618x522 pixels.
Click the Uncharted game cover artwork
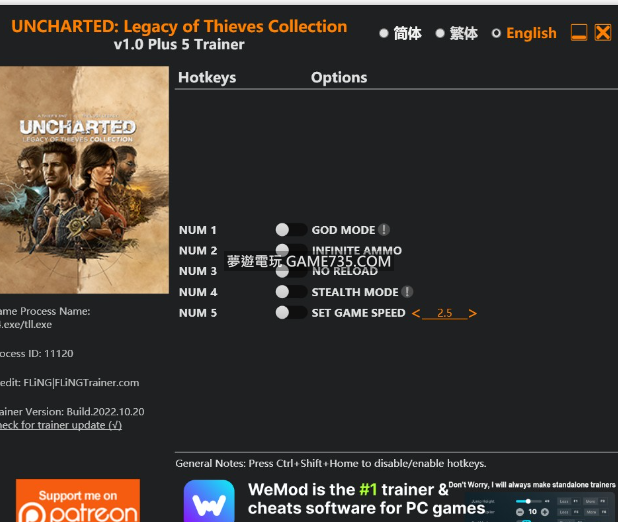[84, 179]
